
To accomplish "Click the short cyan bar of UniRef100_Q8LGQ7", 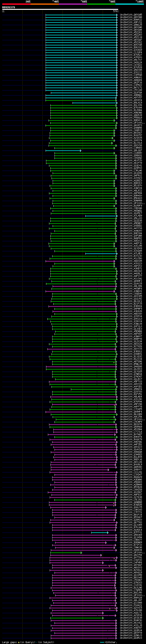I will [x=63, y=151].
